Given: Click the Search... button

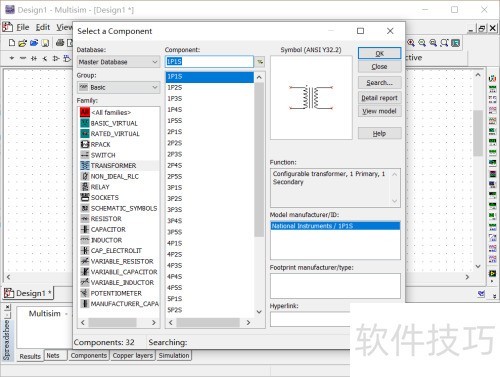Looking at the screenshot, I should click(x=379, y=82).
